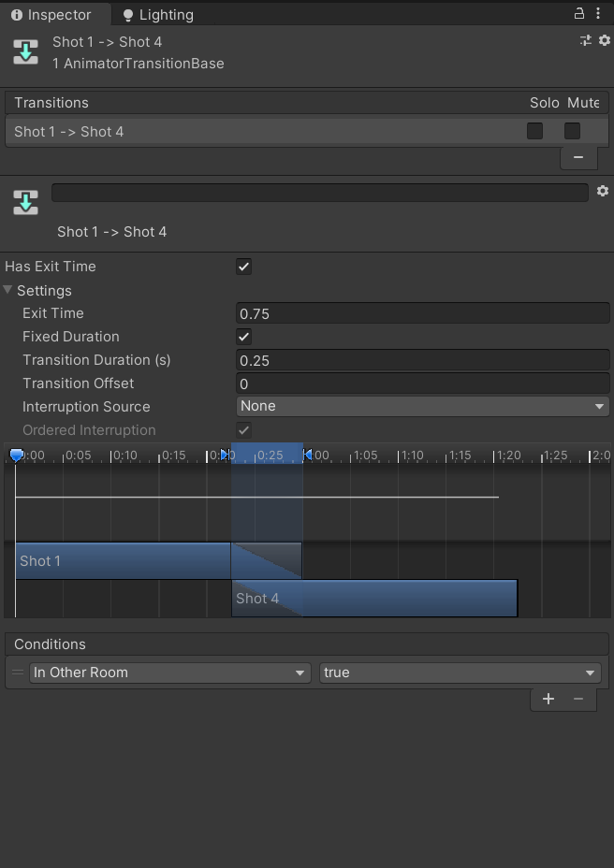Add a condition with the plus button
This screenshot has width=614, height=868.
tap(548, 699)
